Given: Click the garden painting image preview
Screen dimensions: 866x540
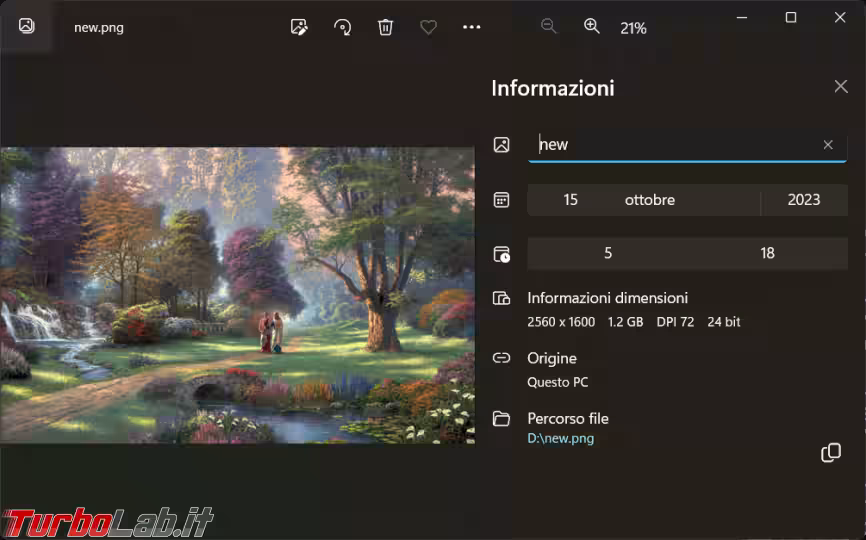Looking at the screenshot, I should [x=237, y=295].
